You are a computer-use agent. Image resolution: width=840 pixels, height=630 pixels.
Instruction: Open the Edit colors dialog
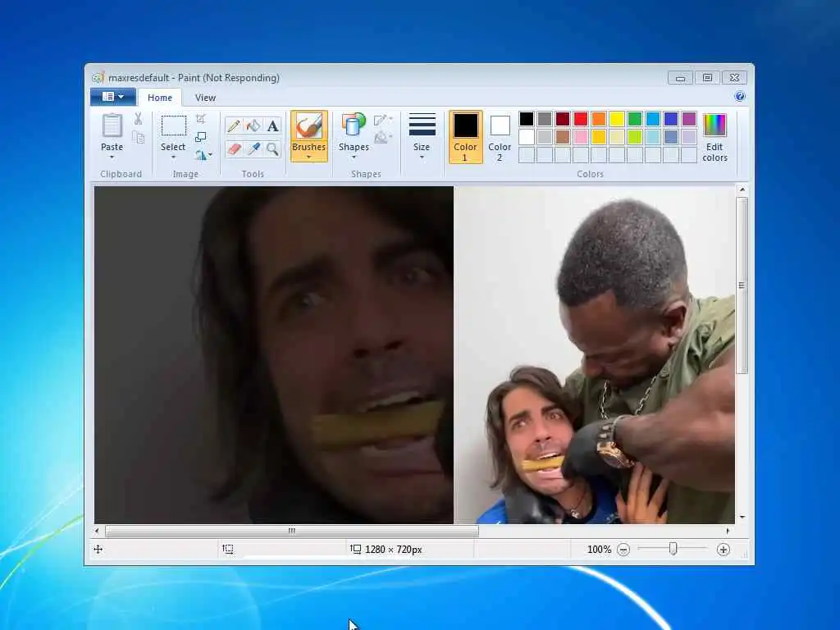(714, 138)
